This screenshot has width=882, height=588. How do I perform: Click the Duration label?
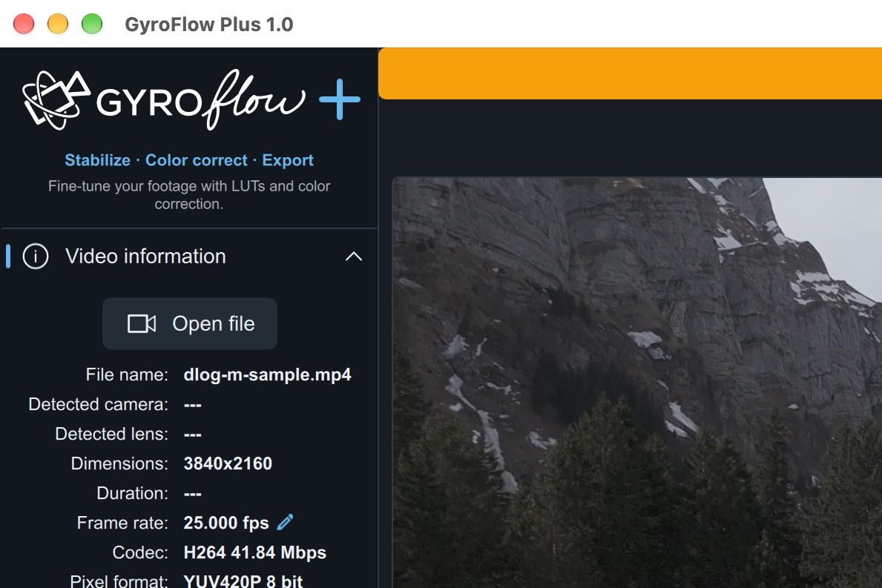click(133, 493)
